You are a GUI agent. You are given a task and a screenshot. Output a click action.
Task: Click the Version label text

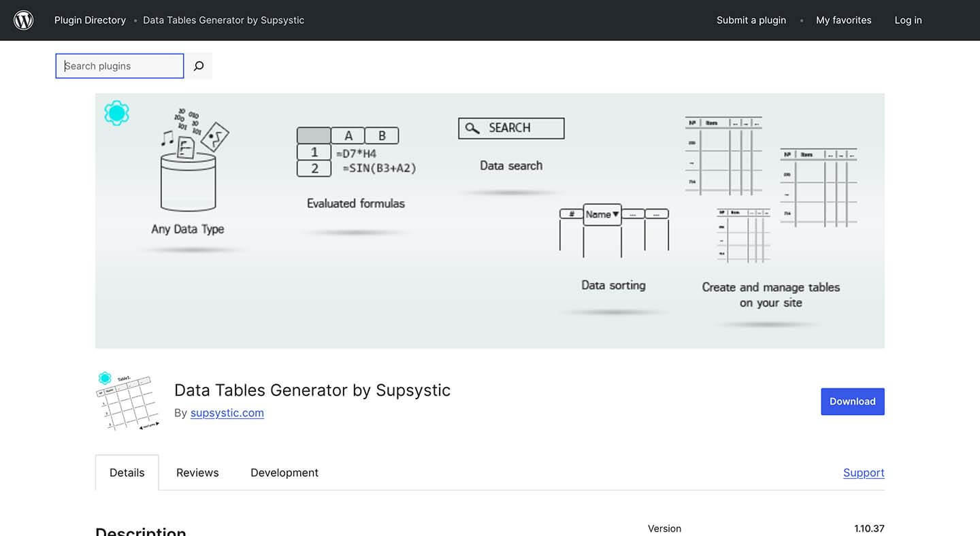click(x=664, y=529)
